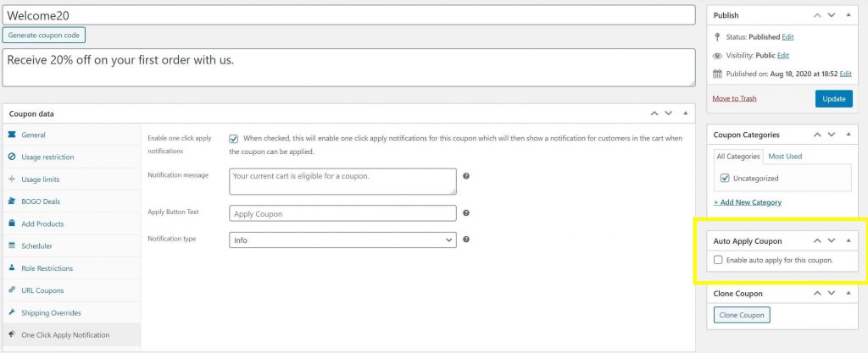
Task: Click help icon beside Apply Button Text
Action: click(466, 212)
